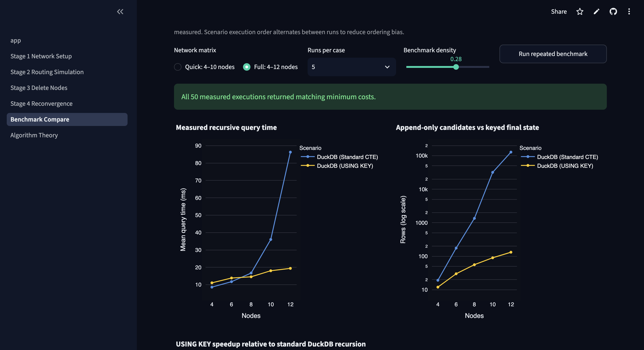
Task: Click USING KEY point at 12 nodes, query time
Action: point(290,268)
